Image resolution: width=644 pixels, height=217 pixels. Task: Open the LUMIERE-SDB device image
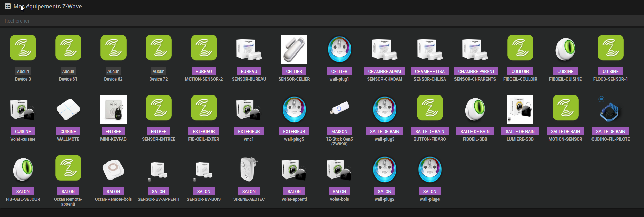pos(520,109)
